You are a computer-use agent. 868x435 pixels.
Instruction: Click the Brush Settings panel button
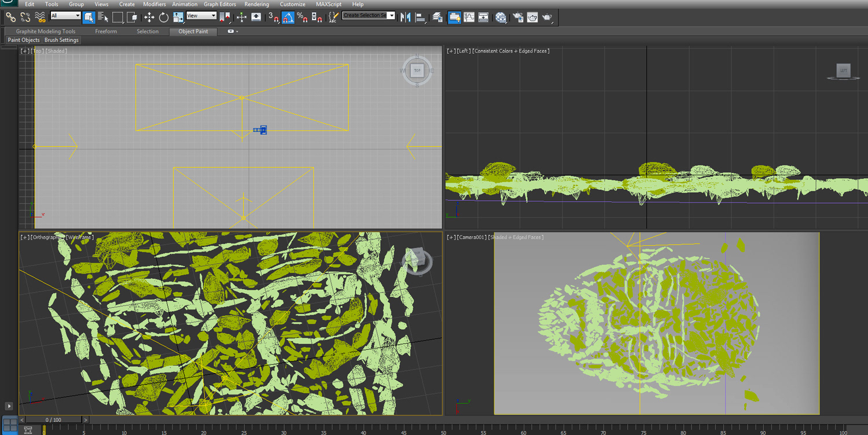(61, 40)
